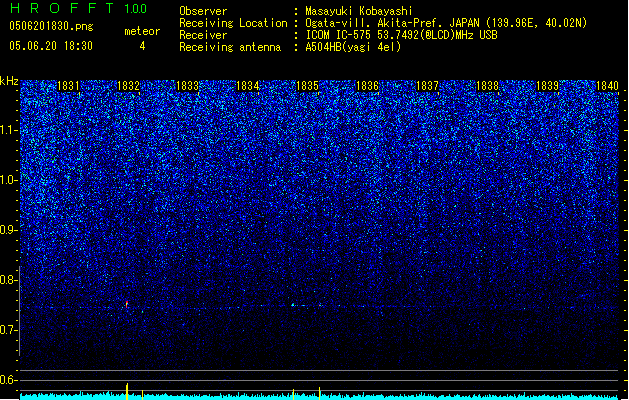Screen dimensions: 629x400
Task: Select the observer name Masayuki Kobayashi
Action: pos(359,11)
